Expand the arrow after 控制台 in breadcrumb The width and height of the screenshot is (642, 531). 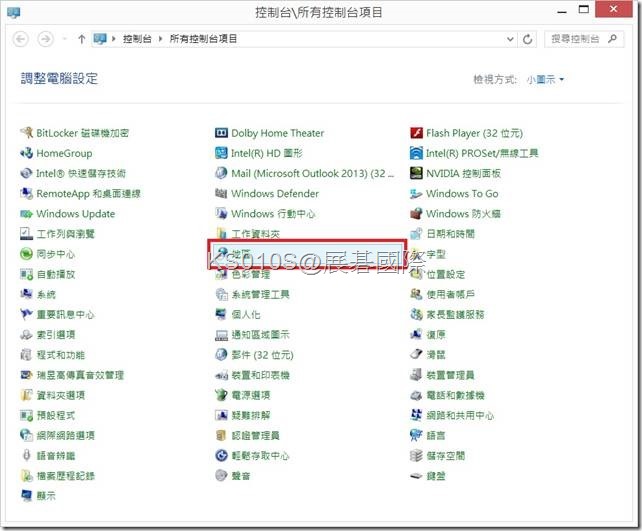[160, 39]
